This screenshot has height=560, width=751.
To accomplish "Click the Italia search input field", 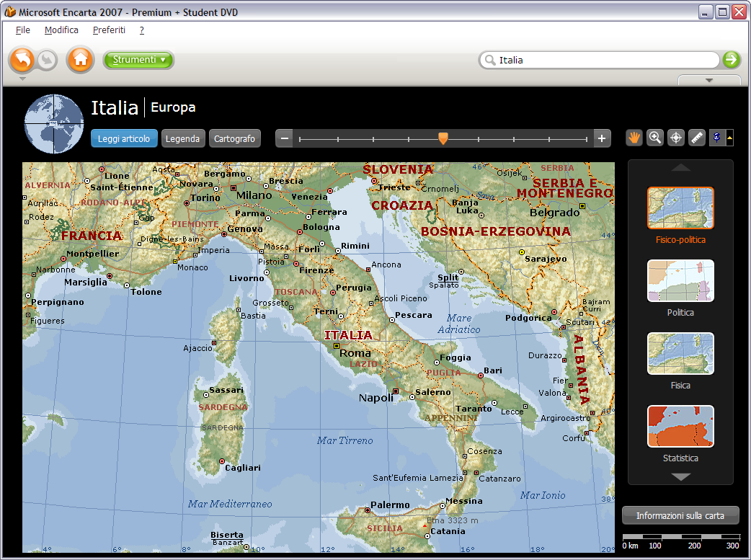I will [599, 60].
